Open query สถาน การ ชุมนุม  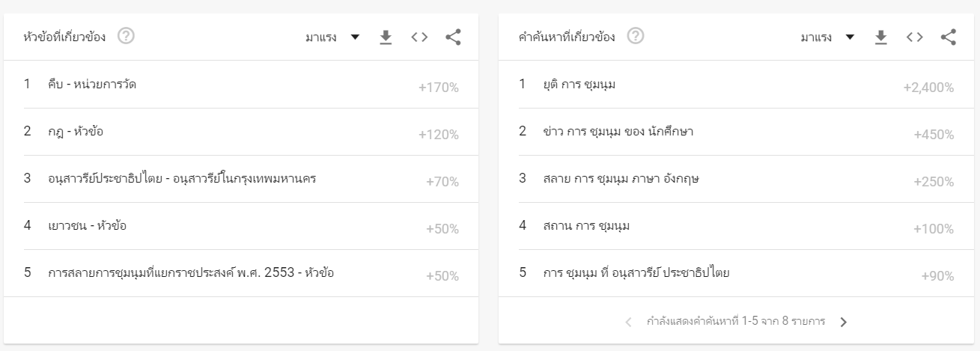(586, 226)
